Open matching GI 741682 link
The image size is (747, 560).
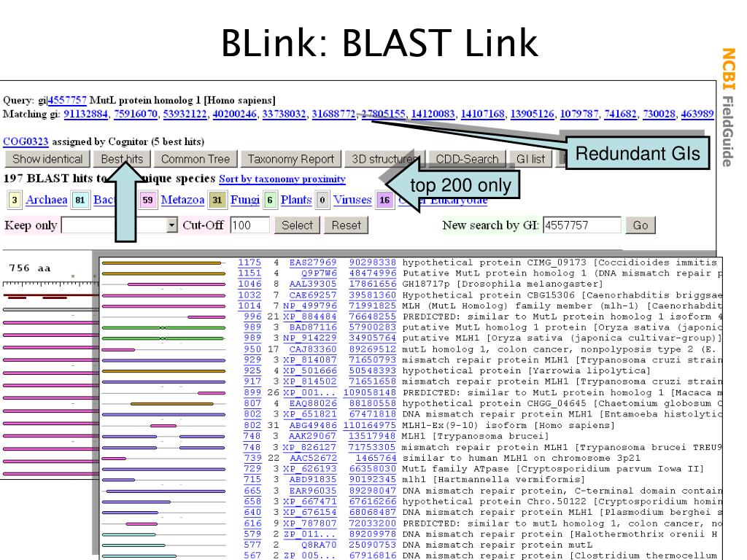pyautogui.click(x=620, y=114)
